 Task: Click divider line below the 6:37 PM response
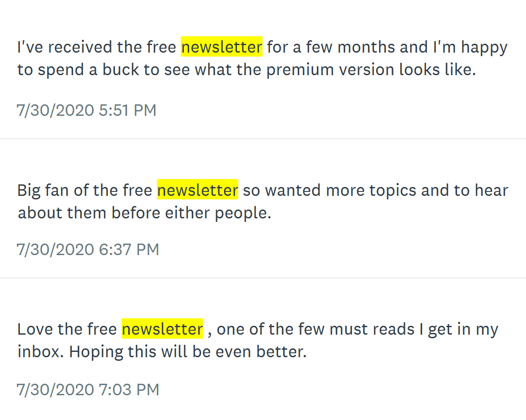coord(263,278)
